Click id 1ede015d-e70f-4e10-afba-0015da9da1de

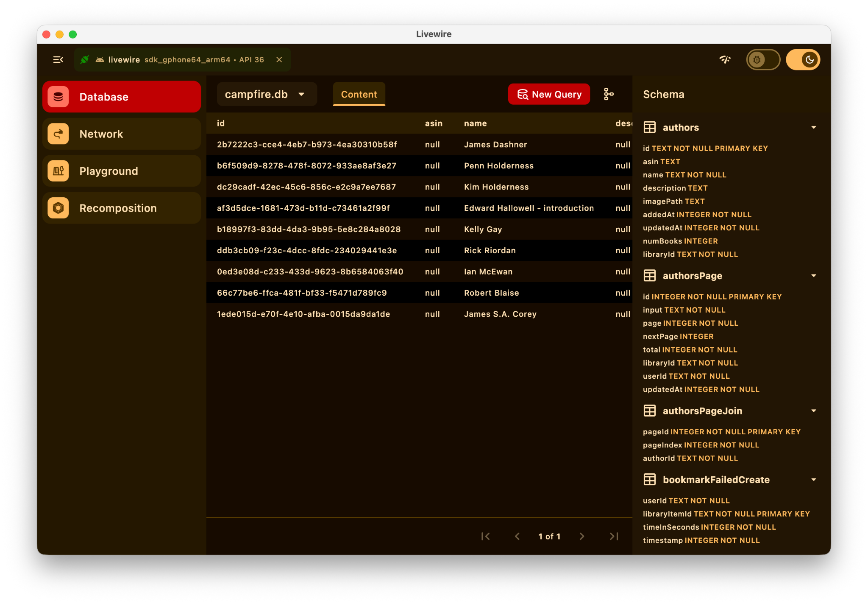pos(303,314)
